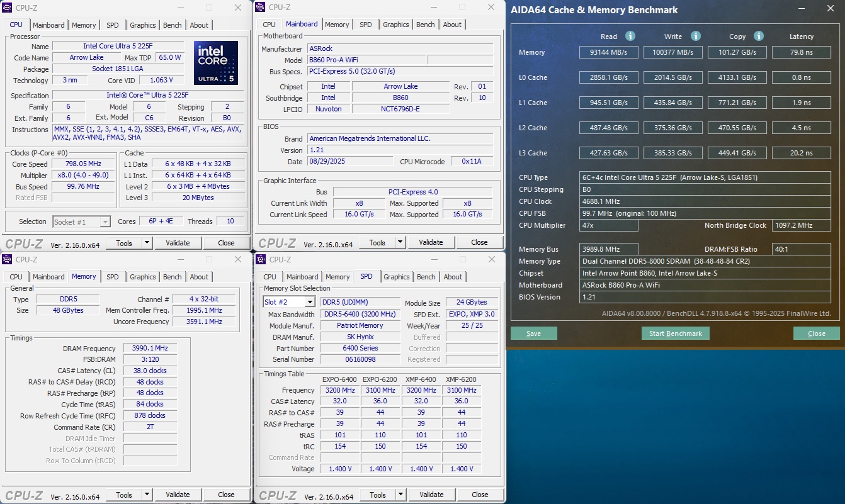The image size is (845, 504).
Task: Click the bottom Close button in the Memory window
Action: tap(226, 495)
